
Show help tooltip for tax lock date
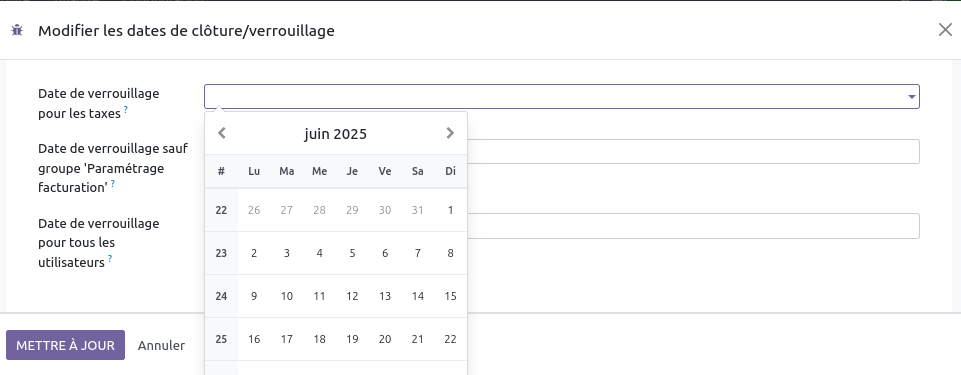pos(126,109)
